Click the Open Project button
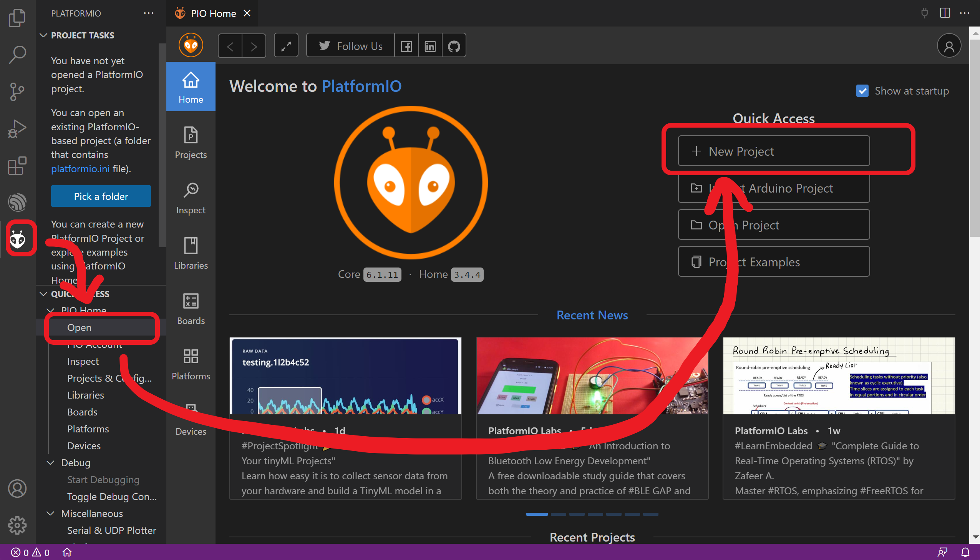The image size is (980, 560). pos(773,224)
